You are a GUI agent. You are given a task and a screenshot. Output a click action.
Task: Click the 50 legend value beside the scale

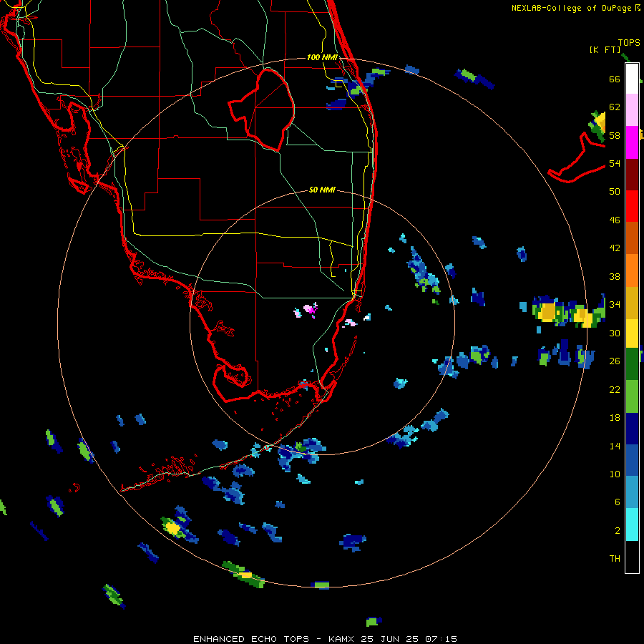(615, 192)
